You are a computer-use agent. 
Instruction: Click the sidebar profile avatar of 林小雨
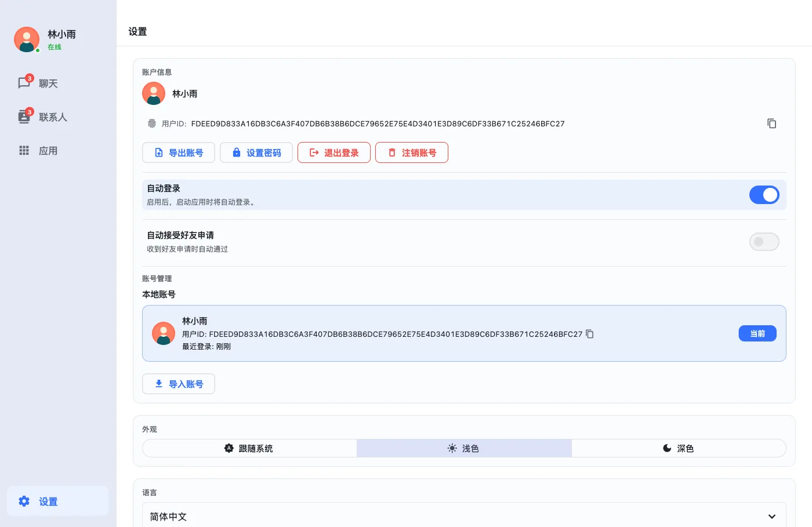(x=27, y=39)
